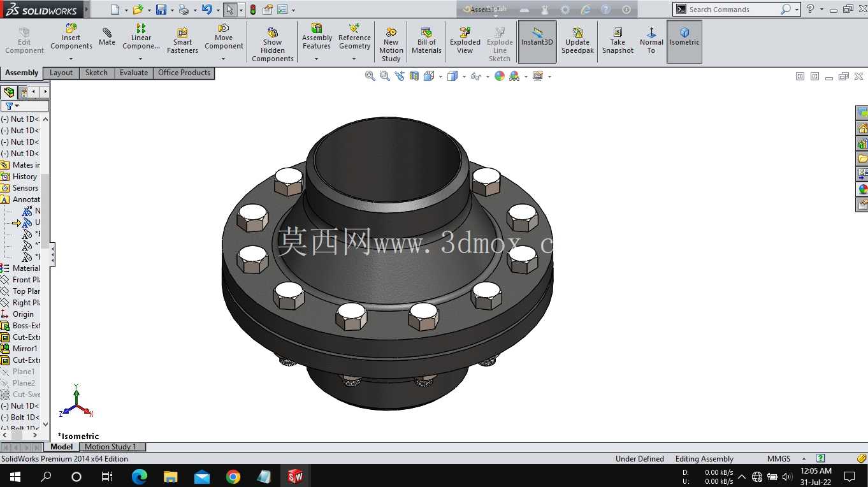Click the Undo icon

pos(206,10)
